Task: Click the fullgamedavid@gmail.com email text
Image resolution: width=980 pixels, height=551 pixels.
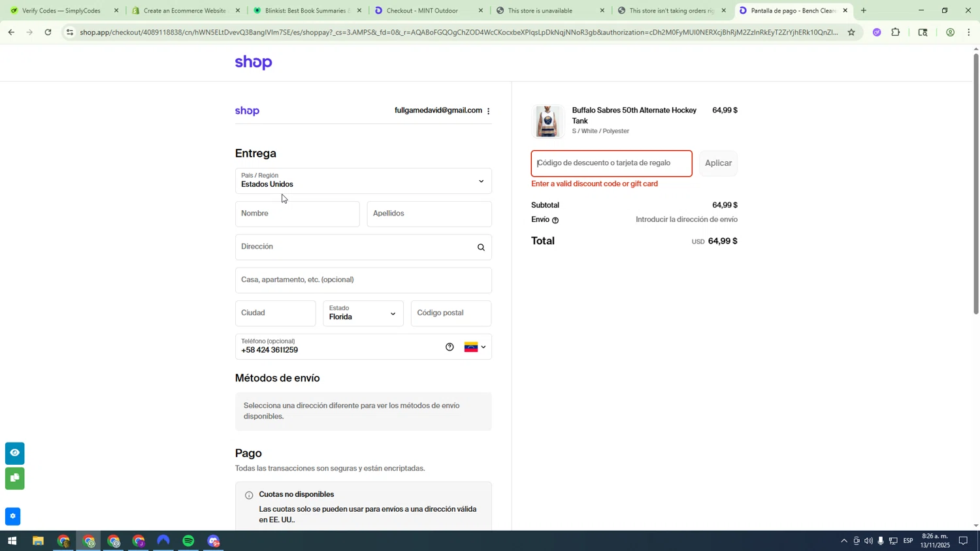Action: click(x=438, y=111)
